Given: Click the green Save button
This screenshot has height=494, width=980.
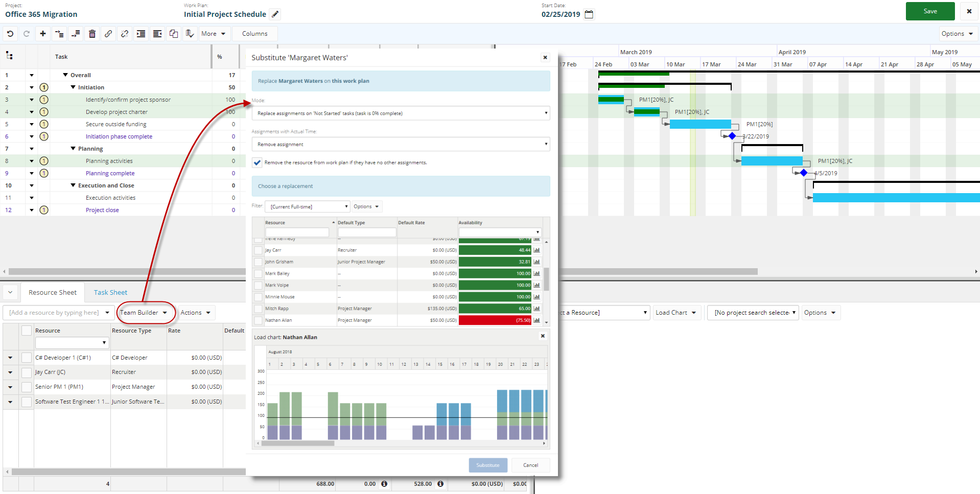Looking at the screenshot, I should 930,11.
